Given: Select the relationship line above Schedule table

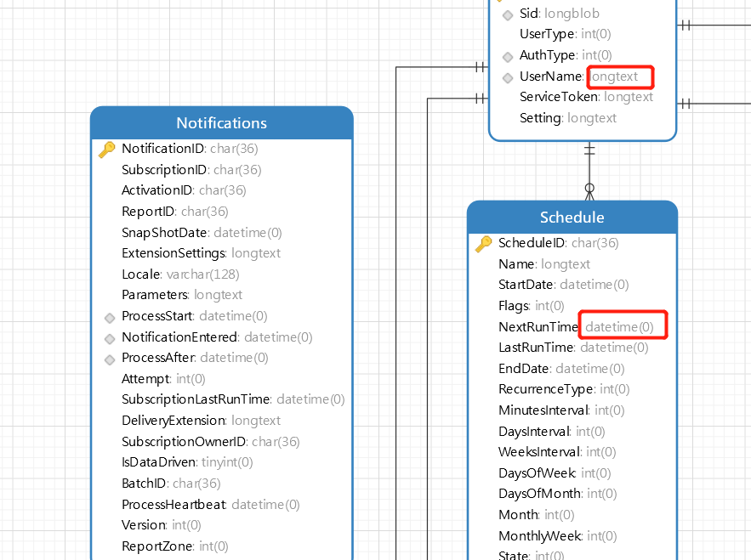Looking at the screenshot, I should coord(589,172).
